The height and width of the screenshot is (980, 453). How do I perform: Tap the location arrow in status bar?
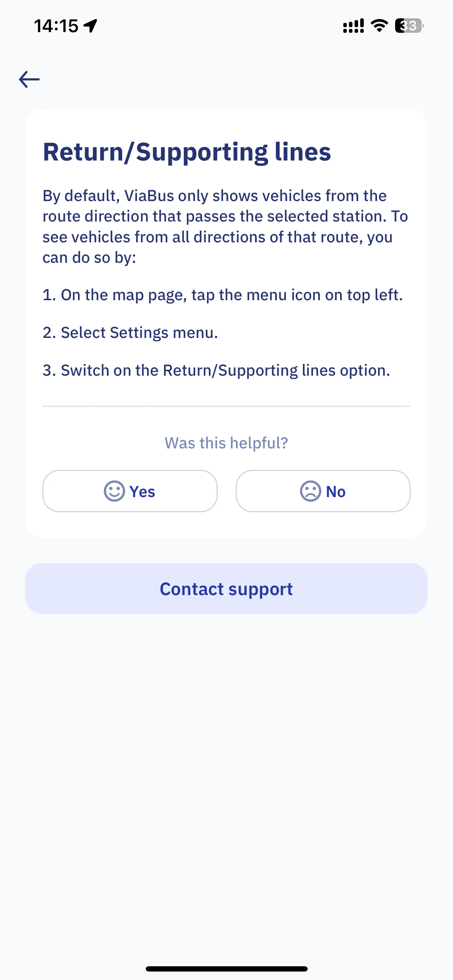coord(91,26)
